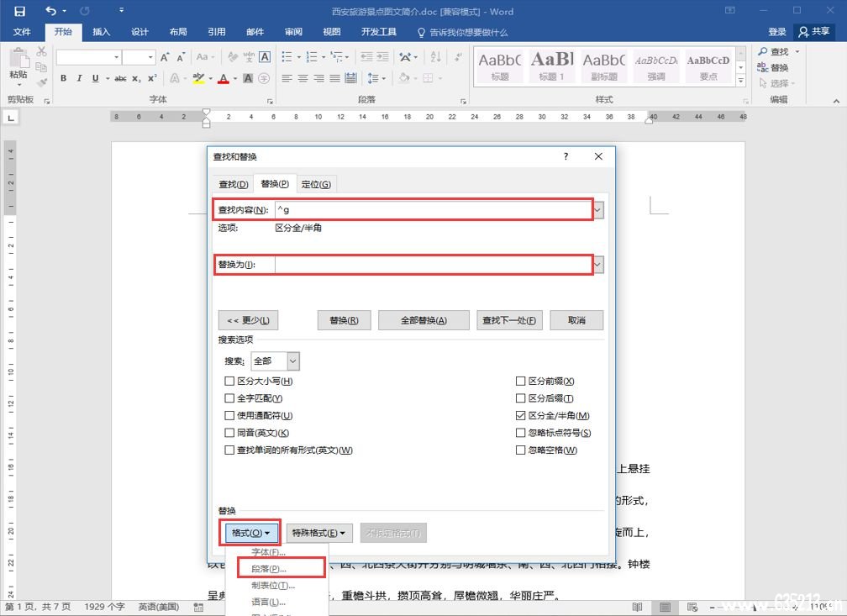The width and height of the screenshot is (847, 616).
Task: Apply subscript x₂ formatting
Action: point(137,78)
